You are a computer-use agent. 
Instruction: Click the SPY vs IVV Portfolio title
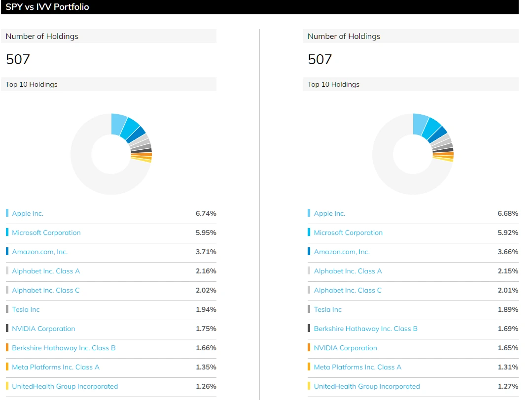47,7
